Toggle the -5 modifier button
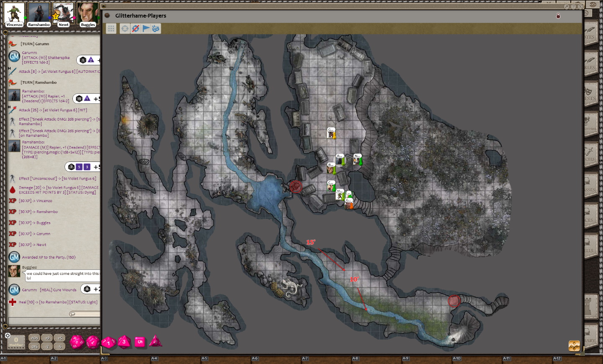Image resolution: width=603 pixels, height=364 pixels. pyautogui.click(x=60, y=346)
